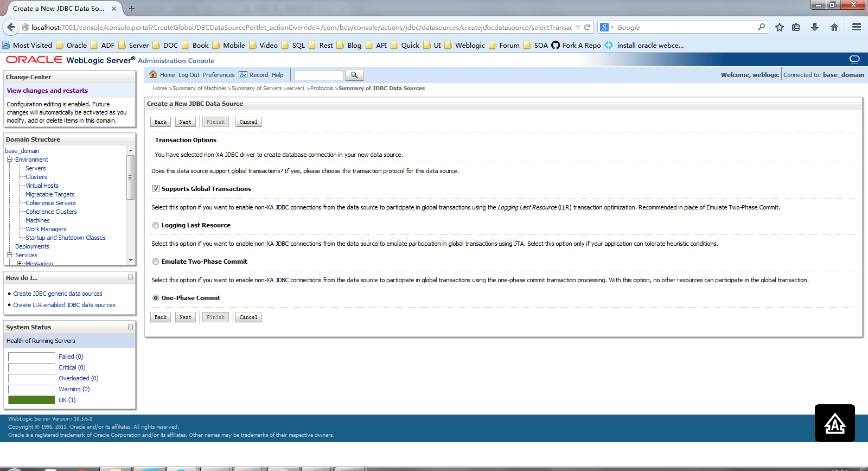868x471 pixels.
Task: Go to browser home page icon
Action: click(x=834, y=27)
